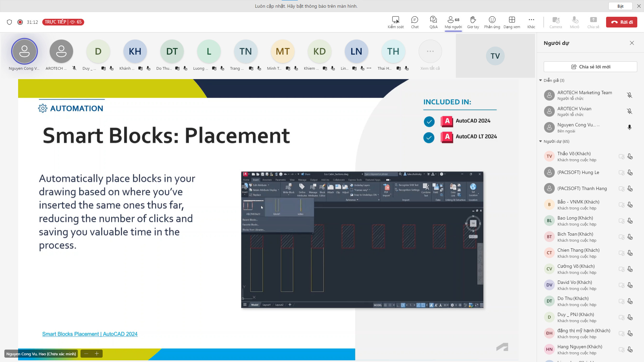
Task: Zoom in shared content with plus button
Action: point(97,354)
